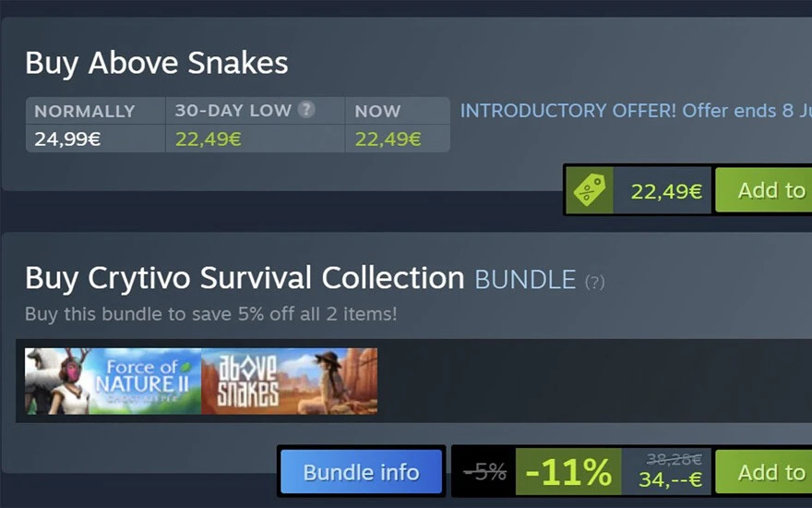The image size is (812, 508).
Task: Click the (?) help icon next to BUNDLE
Action: pos(594,282)
